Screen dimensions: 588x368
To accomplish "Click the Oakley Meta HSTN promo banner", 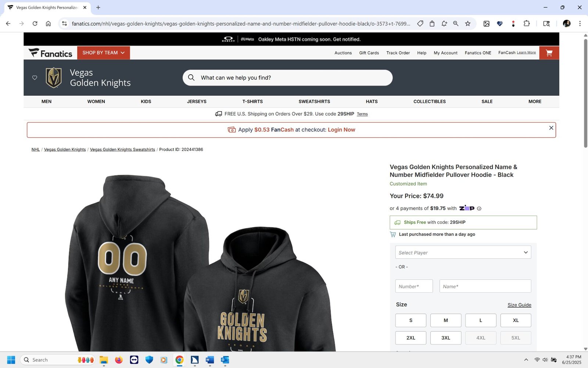I will click(291, 39).
